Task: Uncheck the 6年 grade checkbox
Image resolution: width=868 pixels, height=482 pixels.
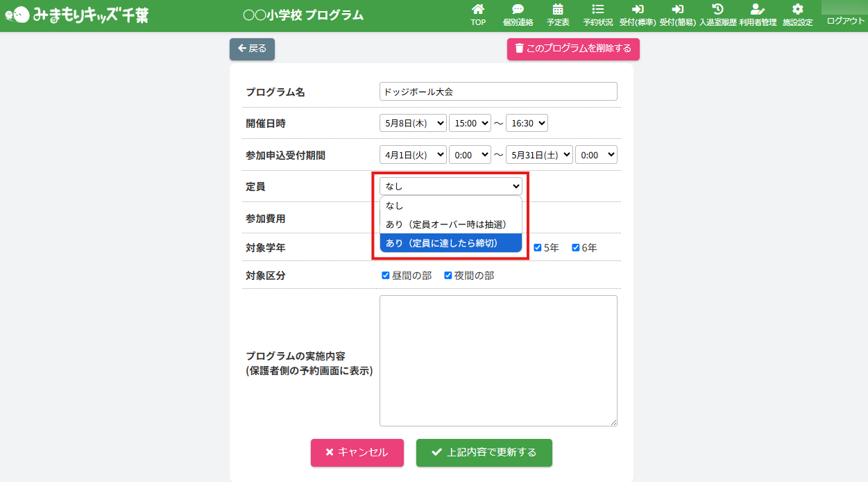Action: (x=575, y=248)
